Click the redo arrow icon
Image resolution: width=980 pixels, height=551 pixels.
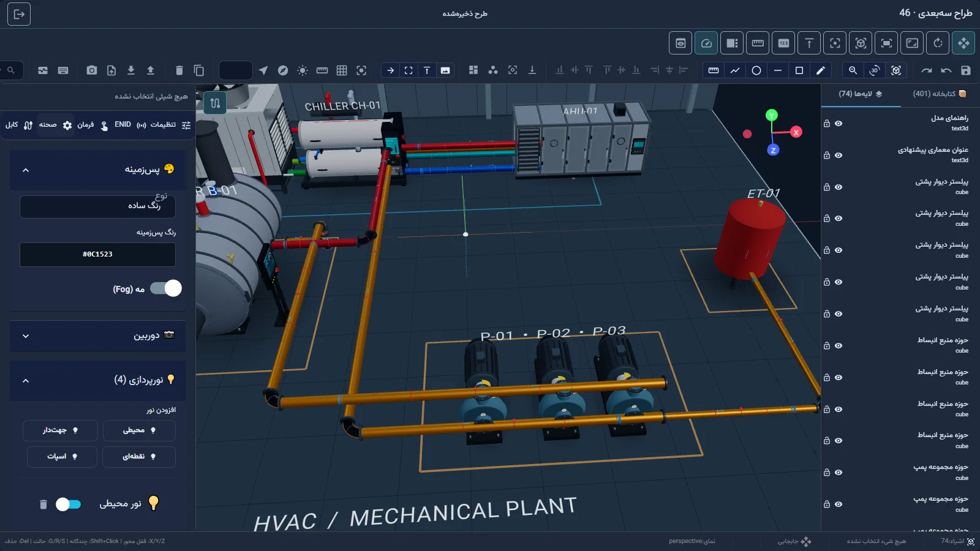(927, 70)
